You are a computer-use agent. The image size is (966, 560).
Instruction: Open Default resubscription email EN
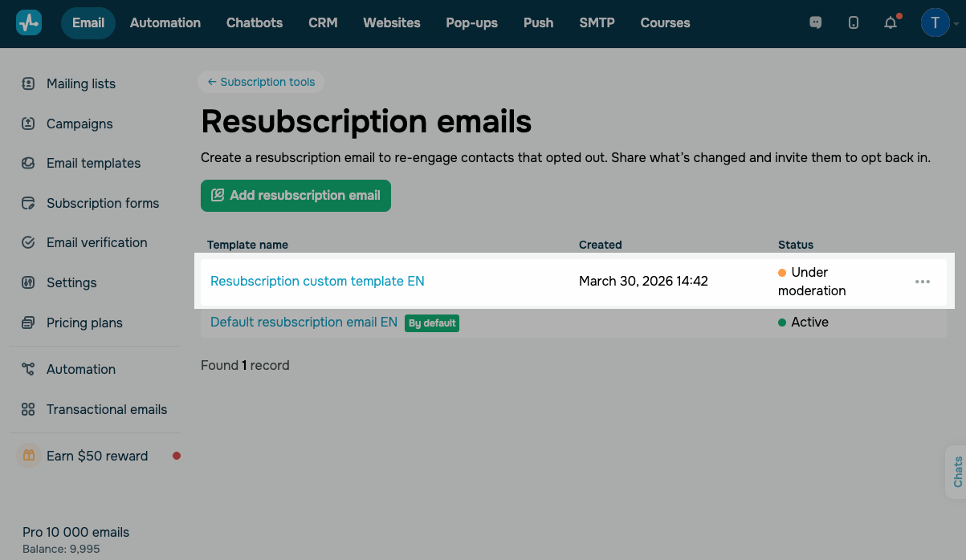304,322
